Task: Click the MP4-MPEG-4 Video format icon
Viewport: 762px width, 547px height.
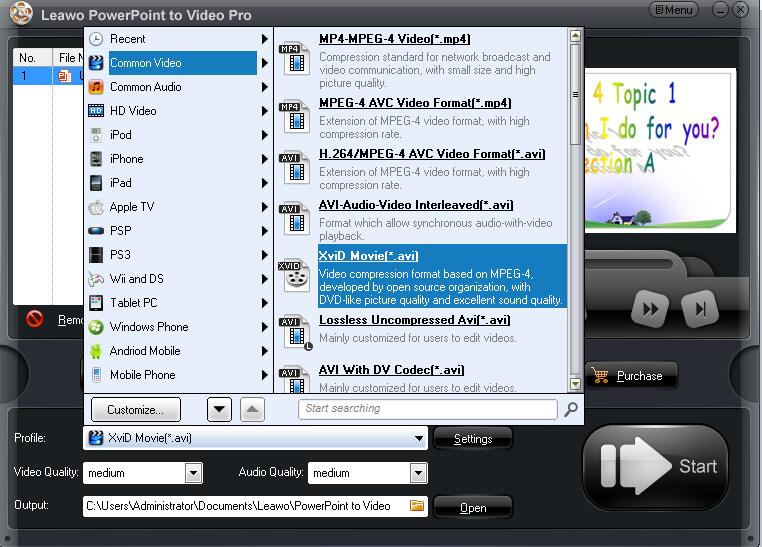Action: coord(293,57)
